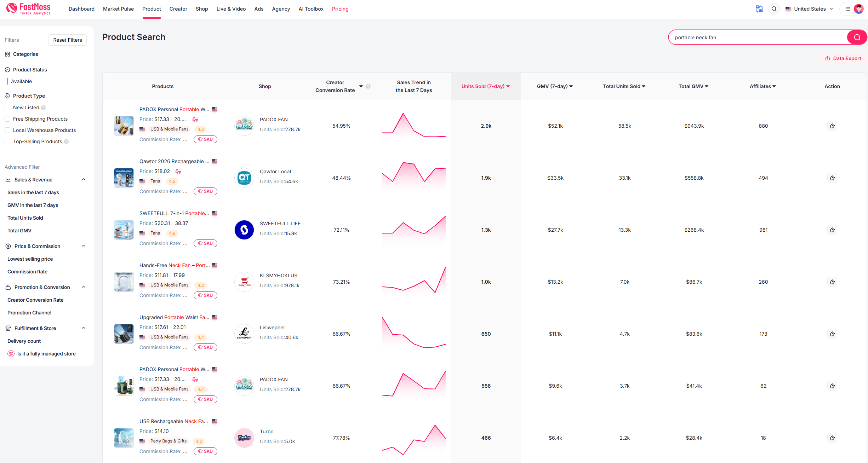Star the Hands-Free Neck Fan product
This screenshot has width=868, height=463.
coord(832,282)
